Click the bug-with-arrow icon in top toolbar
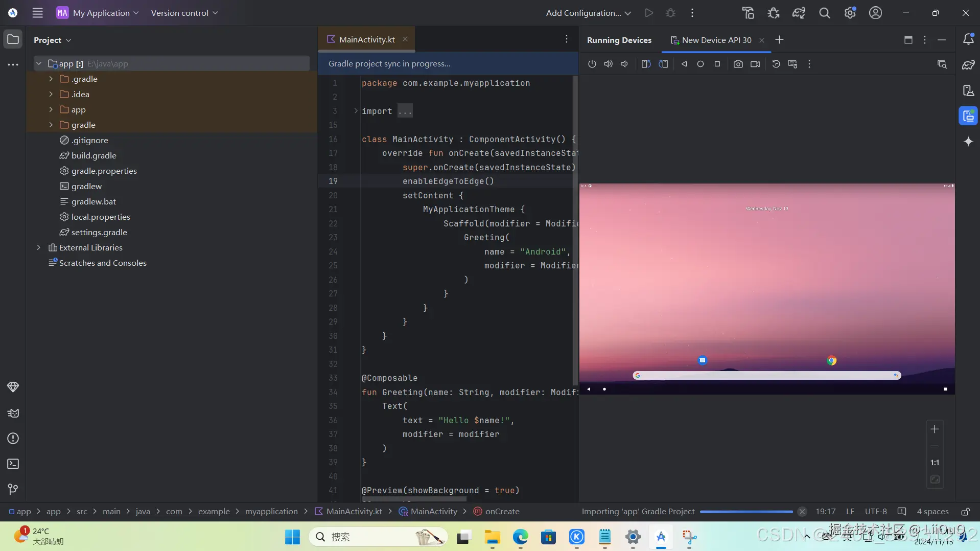980x551 pixels. click(x=774, y=13)
